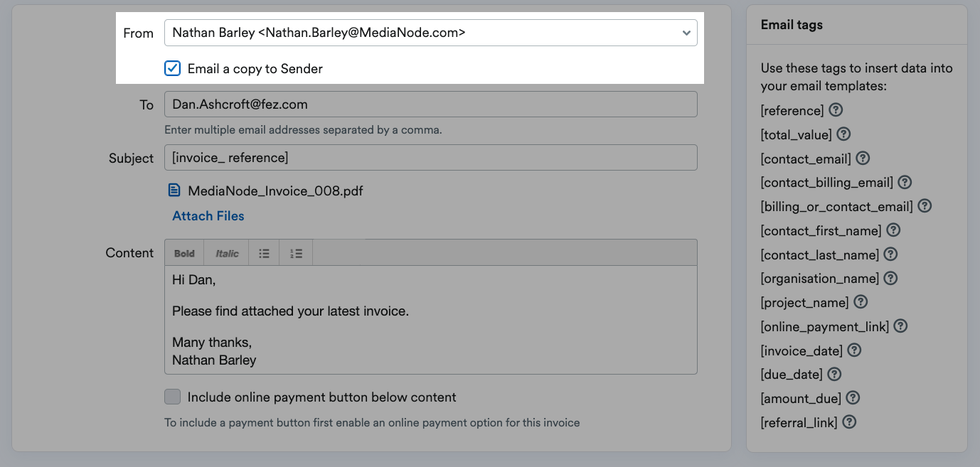Open help for the [contact_last_name] tag
This screenshot has height=467, width=980.
(x=890, y=254)
